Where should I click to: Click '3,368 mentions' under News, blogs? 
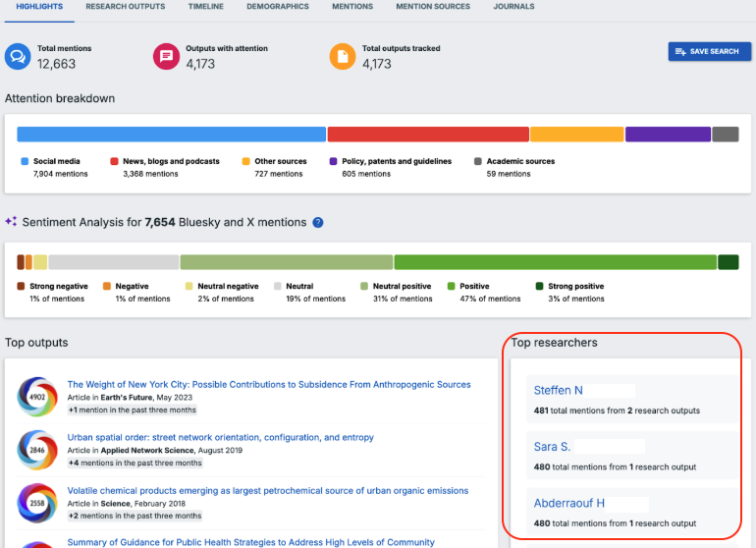coord(150,174)
